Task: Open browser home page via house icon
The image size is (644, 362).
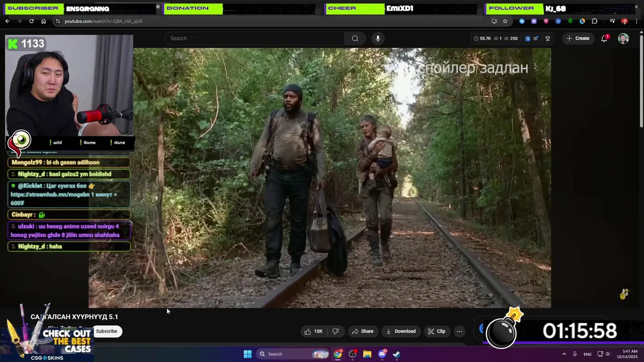Action: (x=43, y=21)
